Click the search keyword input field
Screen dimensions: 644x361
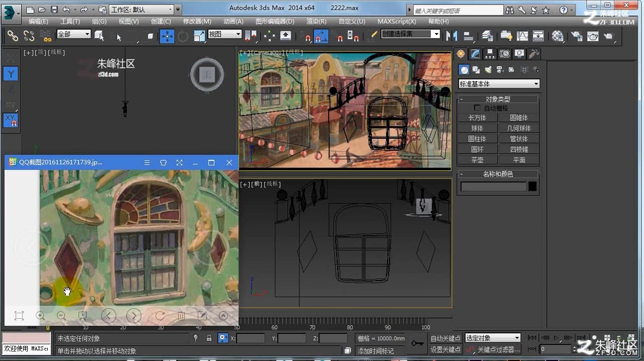click(x=458, y=10)
